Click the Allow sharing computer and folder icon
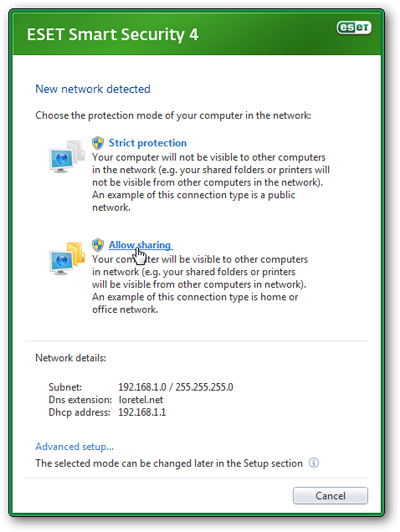400x532 pixels. tap(66, 259)
